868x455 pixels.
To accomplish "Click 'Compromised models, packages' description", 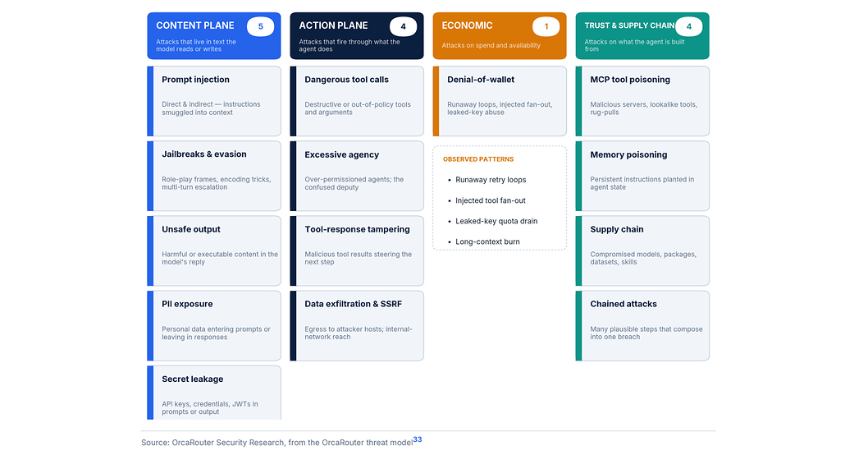I will (643, 258).
